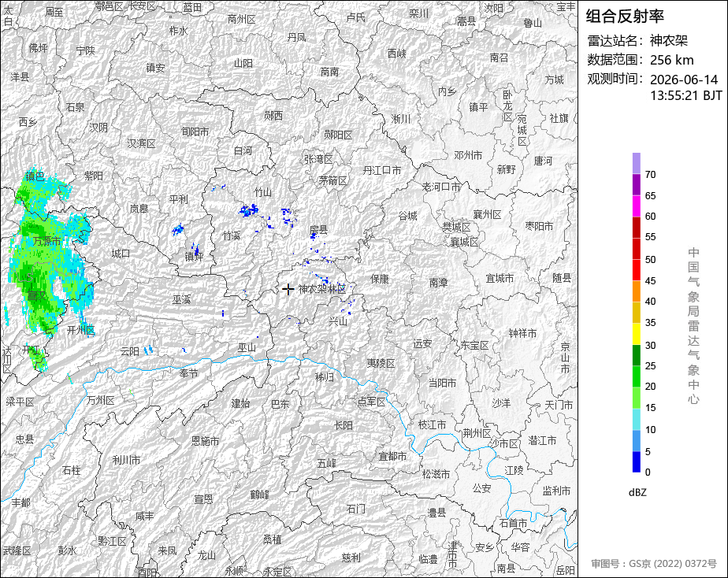The height and width of the screenshot is (578, 728).
Task: Click the 巫溪 label on the map
Action: point(181,300)
